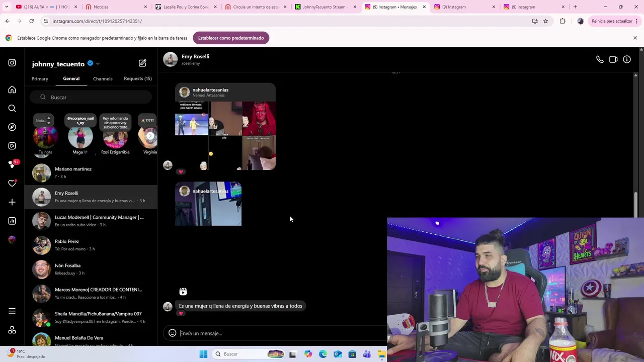Go back in Chrome history
The image size is (644, 362).
pos(7,21)
